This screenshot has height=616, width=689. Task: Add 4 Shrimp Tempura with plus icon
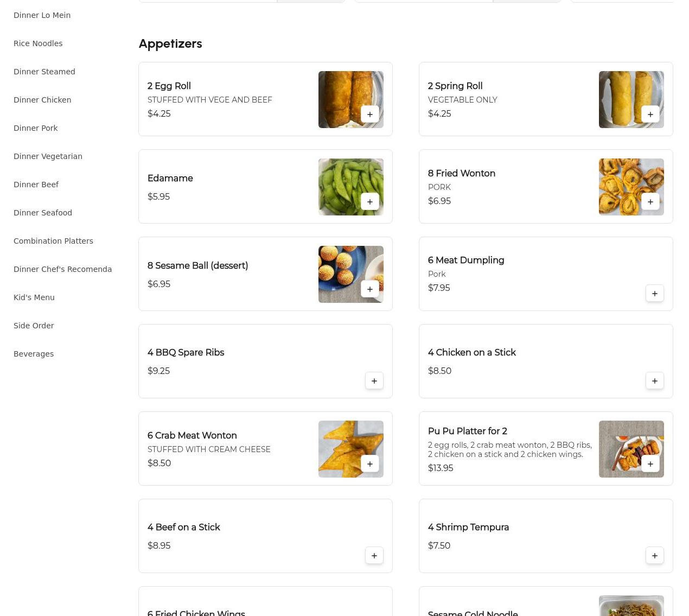654,555
